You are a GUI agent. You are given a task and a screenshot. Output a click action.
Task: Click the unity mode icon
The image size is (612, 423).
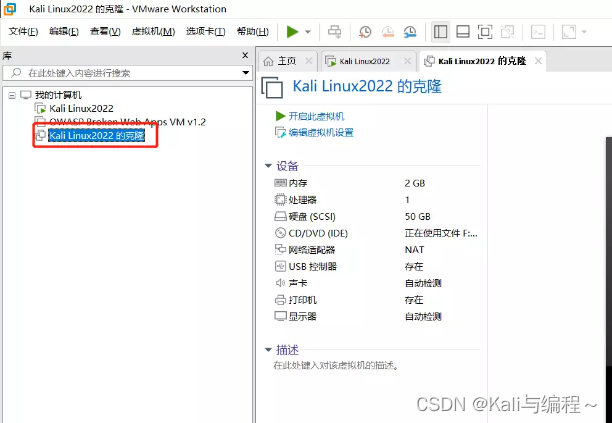coord(507,32)
